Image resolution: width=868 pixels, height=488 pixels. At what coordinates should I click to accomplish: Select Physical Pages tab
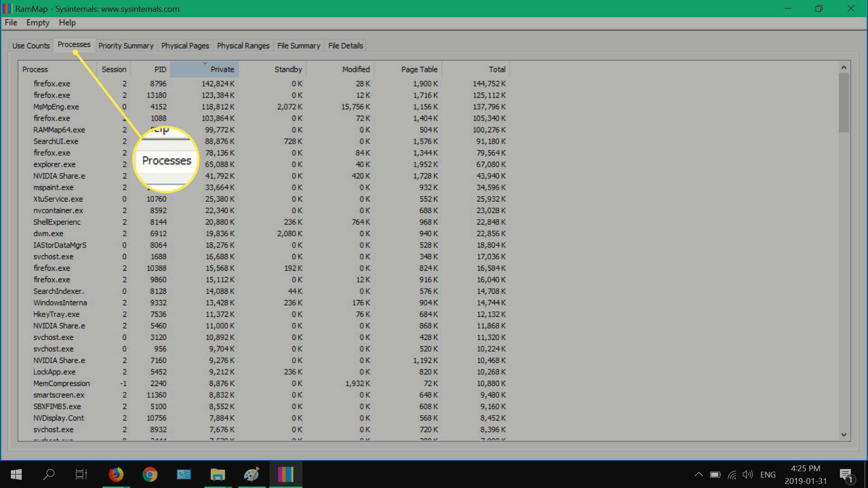pos(185,45)
